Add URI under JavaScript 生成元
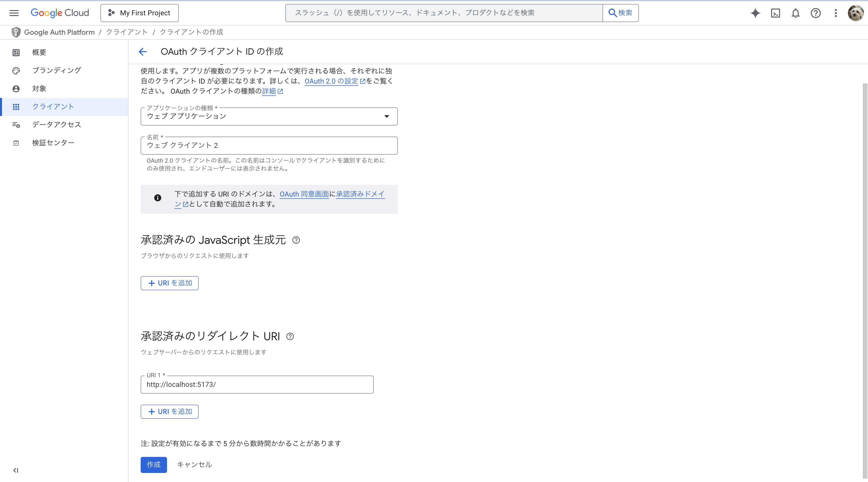The image size is (868, 482). [x=170, y=283]
